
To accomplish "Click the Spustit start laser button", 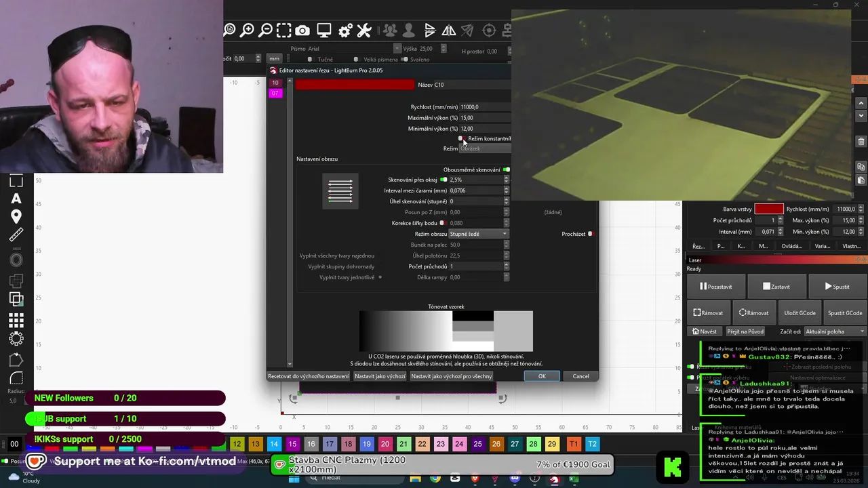I will click(837, 287).
